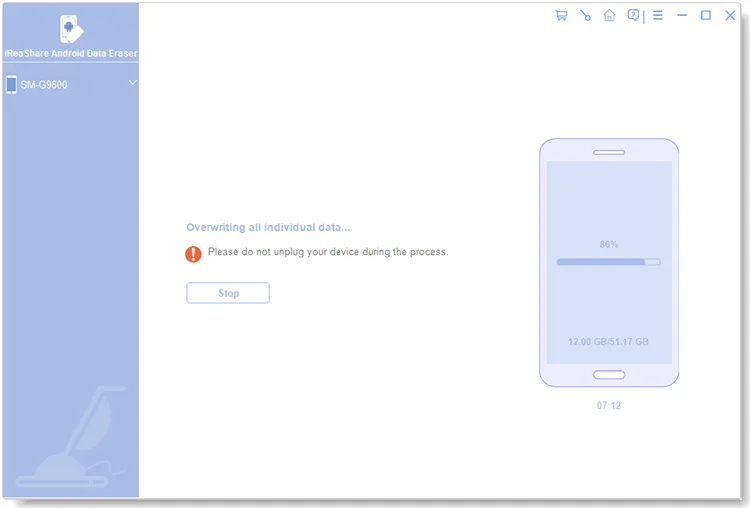Click the 86% progress text
750x508 pixels.
click(608, 244)
